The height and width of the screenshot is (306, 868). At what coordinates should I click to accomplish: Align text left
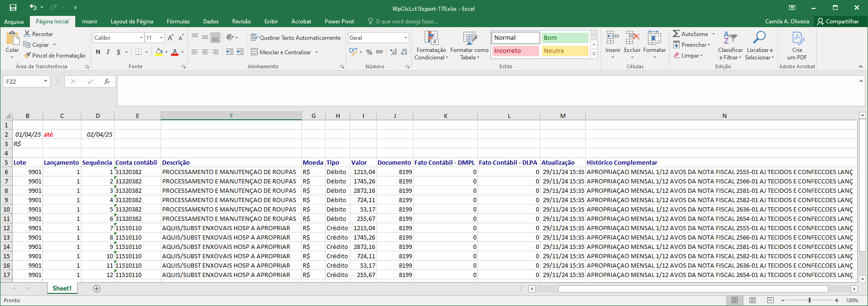click(x=195, y=52)
